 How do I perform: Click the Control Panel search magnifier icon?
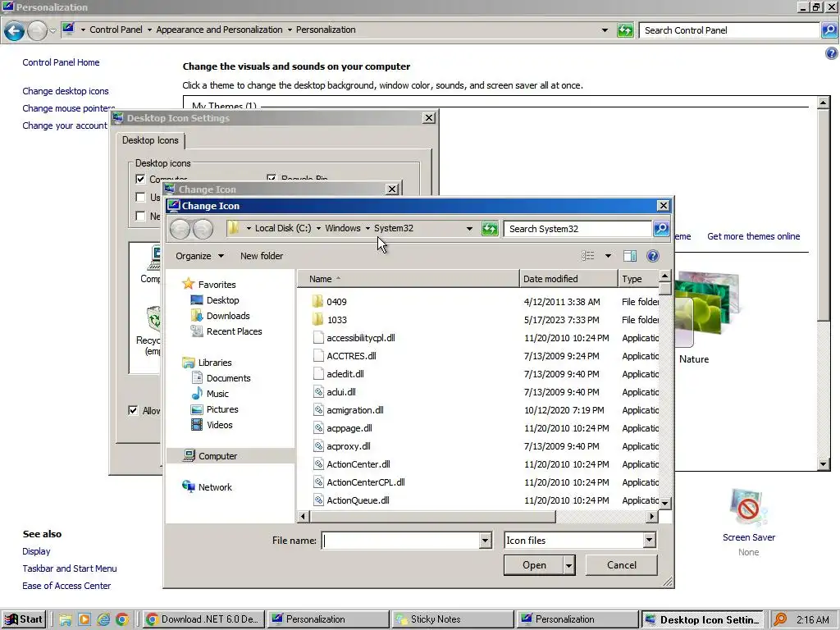pos(829,30)
